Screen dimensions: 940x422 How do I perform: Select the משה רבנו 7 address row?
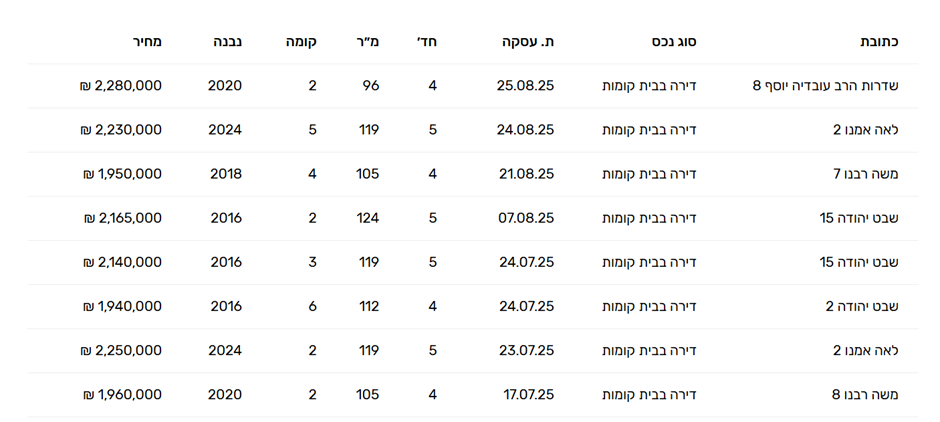pyautogui.click(x=866, y=174)
